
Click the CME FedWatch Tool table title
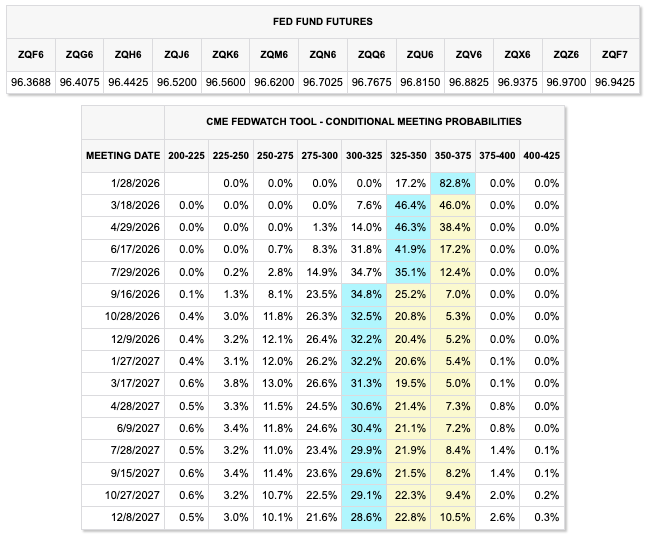(364, 121)
